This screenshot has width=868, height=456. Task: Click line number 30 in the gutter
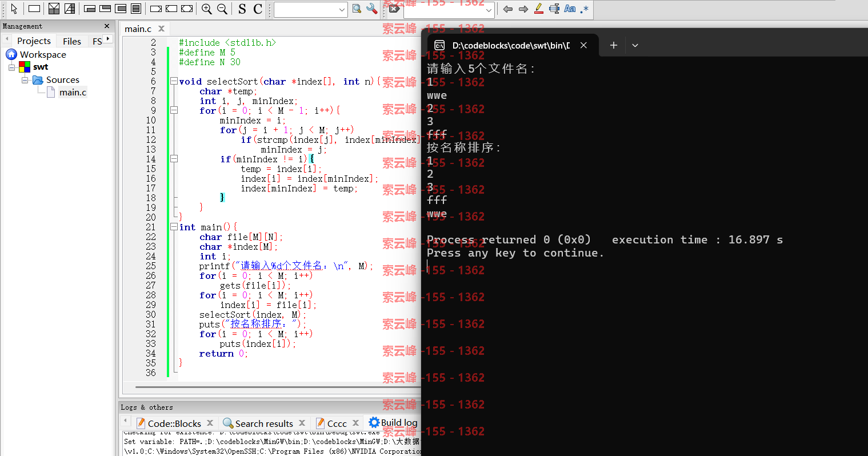151,314
